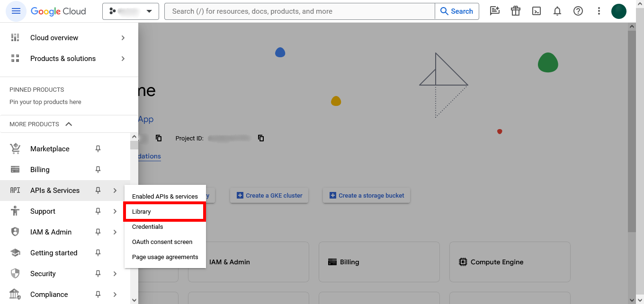Open Billing from the sidebar

click(40, 170)
